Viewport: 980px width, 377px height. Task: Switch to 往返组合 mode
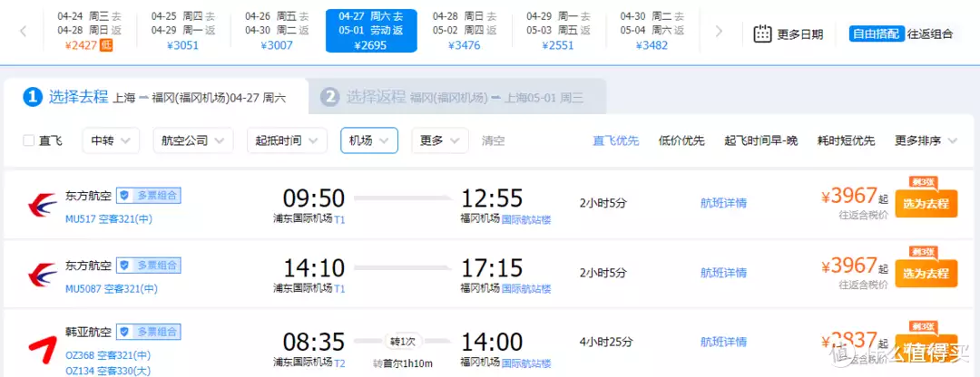(x=930, y=34)
